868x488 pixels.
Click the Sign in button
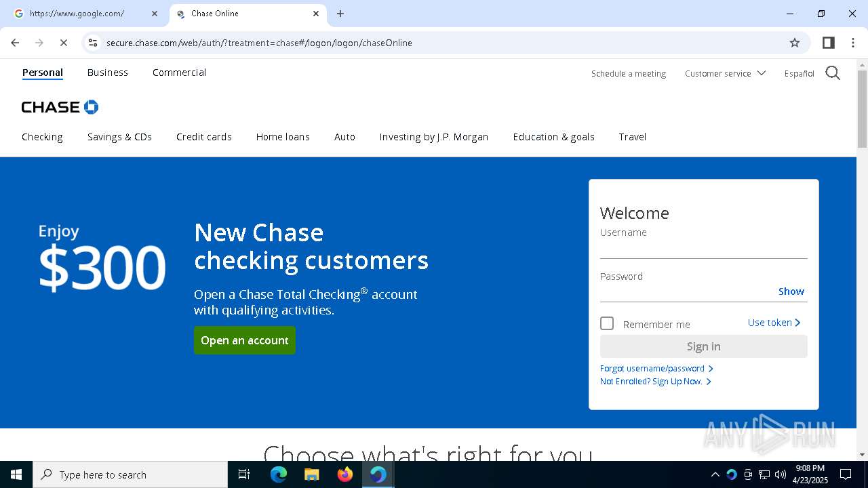pos(704,346)
